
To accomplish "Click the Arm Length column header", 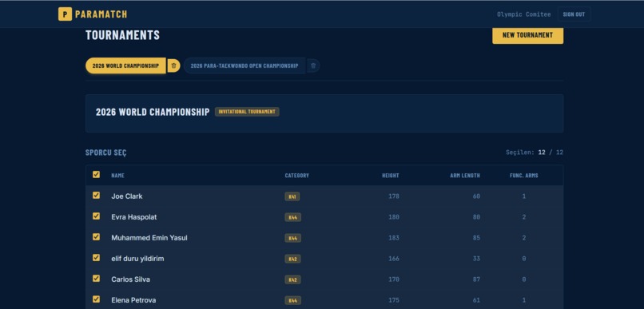I will tap(465, 176).
